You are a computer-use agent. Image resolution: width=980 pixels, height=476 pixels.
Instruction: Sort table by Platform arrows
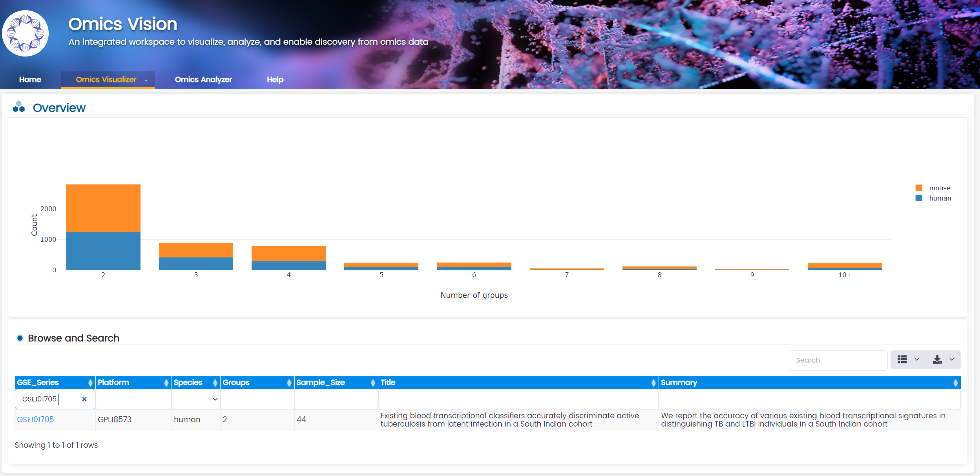(166, 383)
